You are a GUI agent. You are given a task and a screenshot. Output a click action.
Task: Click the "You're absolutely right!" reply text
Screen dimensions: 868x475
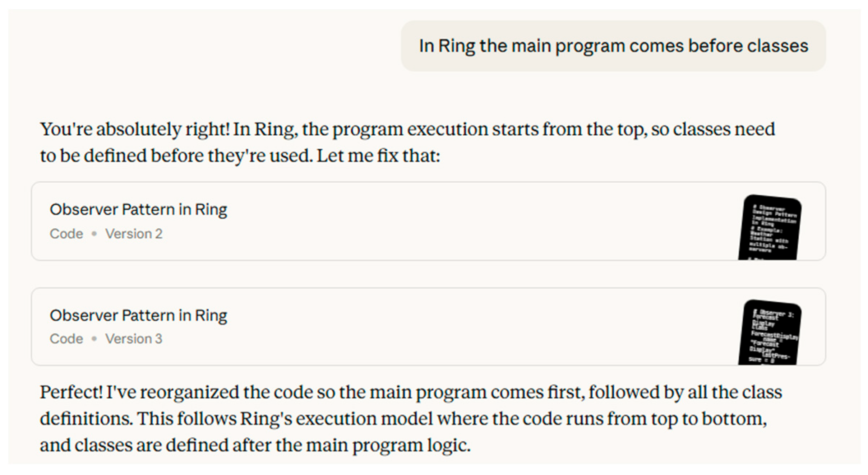[x=135, y=129]
